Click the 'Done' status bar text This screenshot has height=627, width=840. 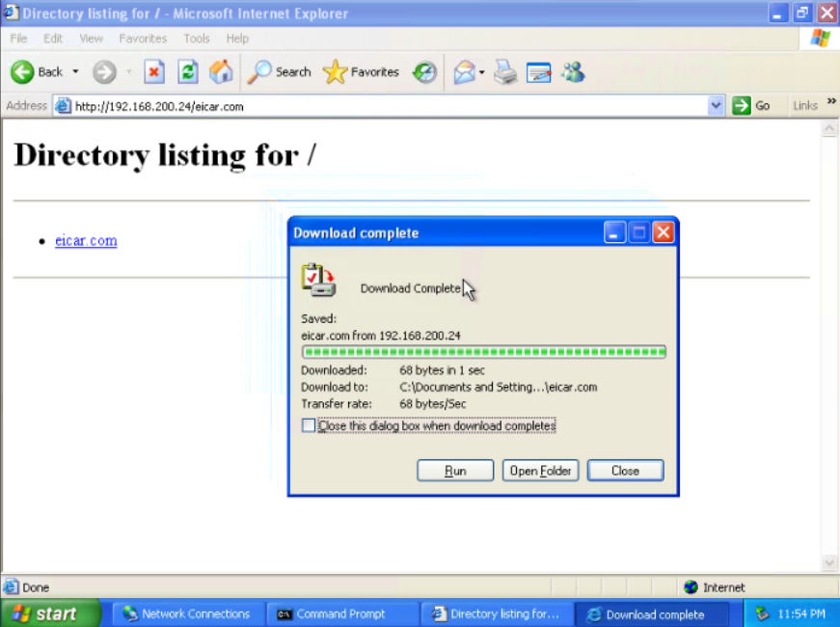pos(36,587)
